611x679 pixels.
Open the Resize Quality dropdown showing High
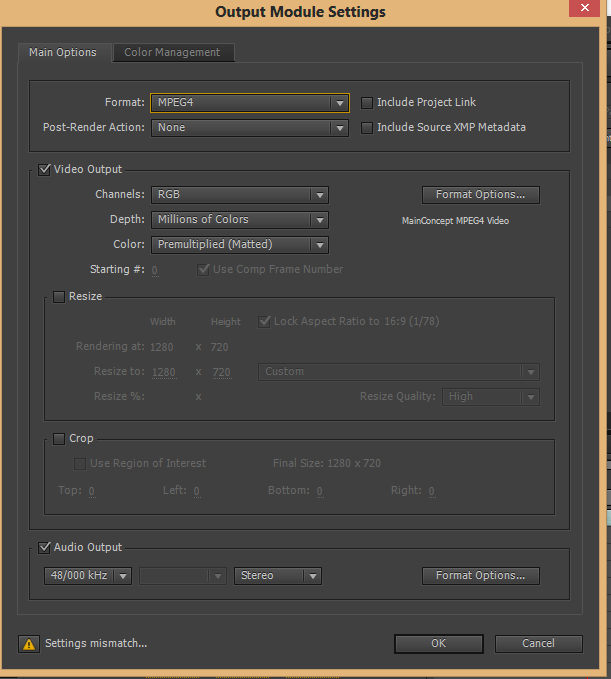pyautogui.click(x=491, y=397)
